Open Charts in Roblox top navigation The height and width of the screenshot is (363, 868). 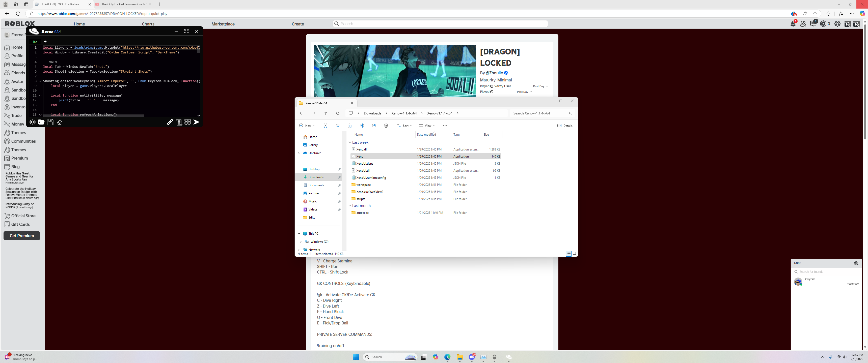(x=148, y=24)
